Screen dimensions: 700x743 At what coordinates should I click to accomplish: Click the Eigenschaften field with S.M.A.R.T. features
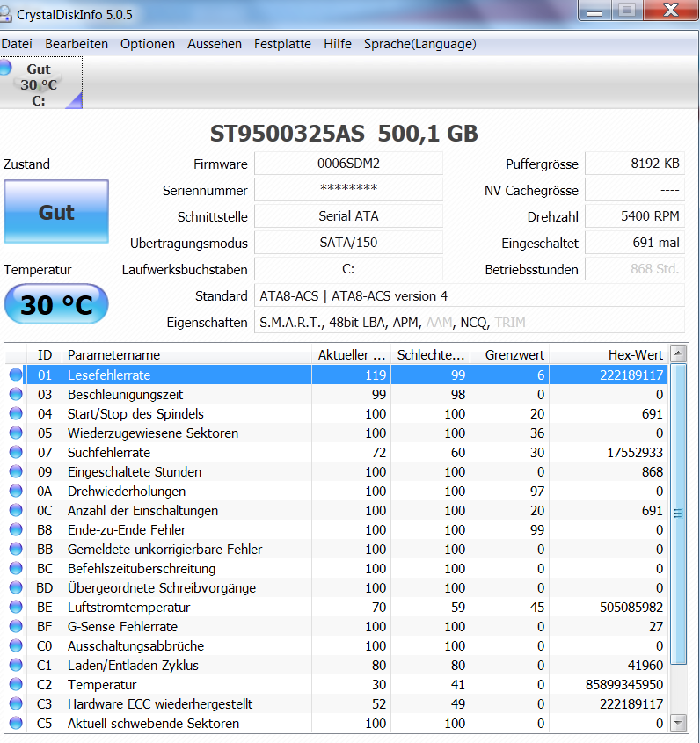click(x=470, y=322)
